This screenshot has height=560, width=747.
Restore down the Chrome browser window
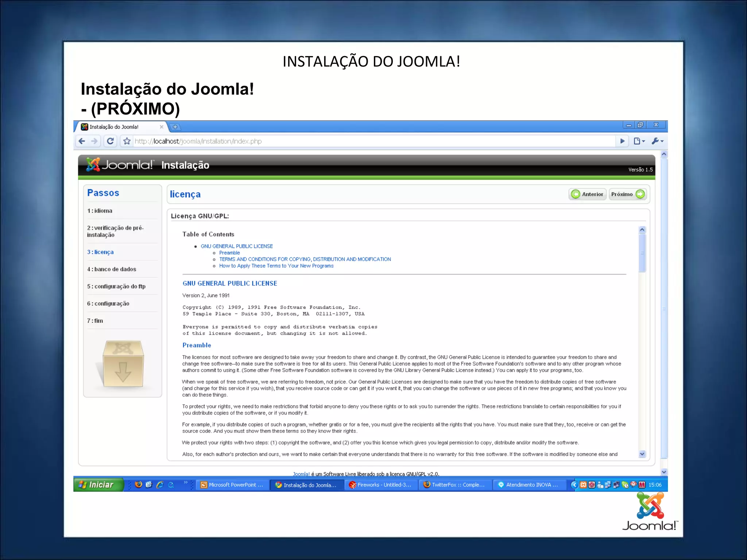coord(640,125)
